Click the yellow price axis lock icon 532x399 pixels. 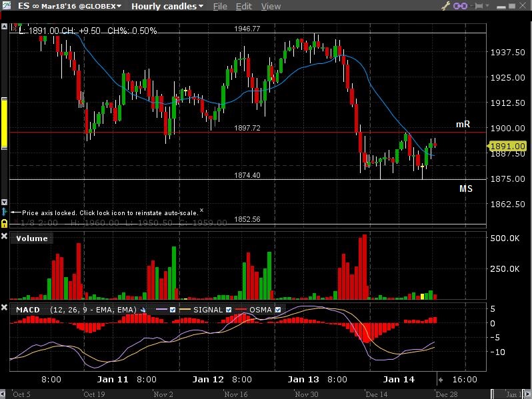coord(5,222)
